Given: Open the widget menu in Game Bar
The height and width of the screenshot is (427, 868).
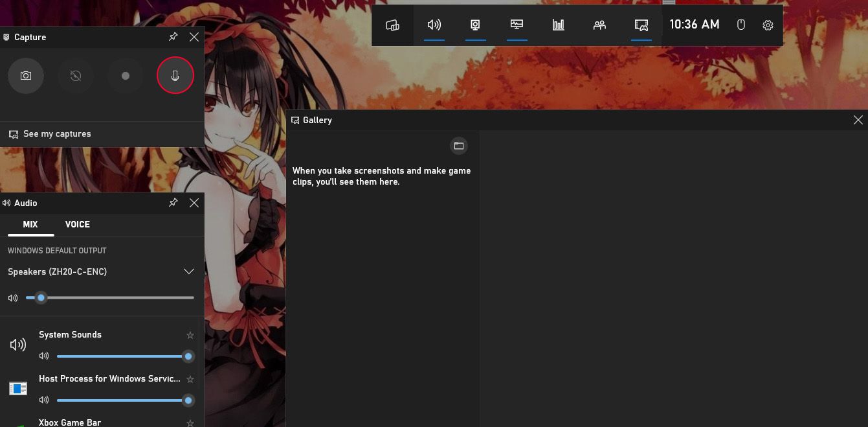Looking at the screenshot, I should click(x=392, y=25).
